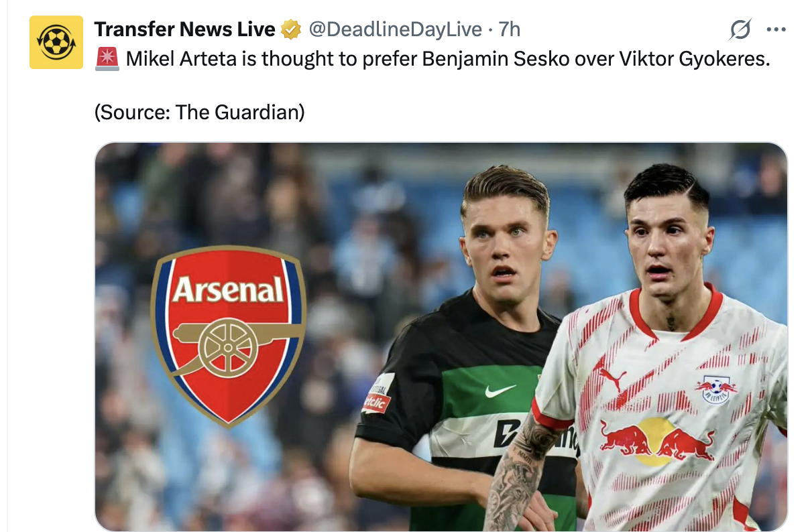Open the three-dot more options menu
This screenshot has height=532, width=810.
pyautogui.click(x=776, y=29)
